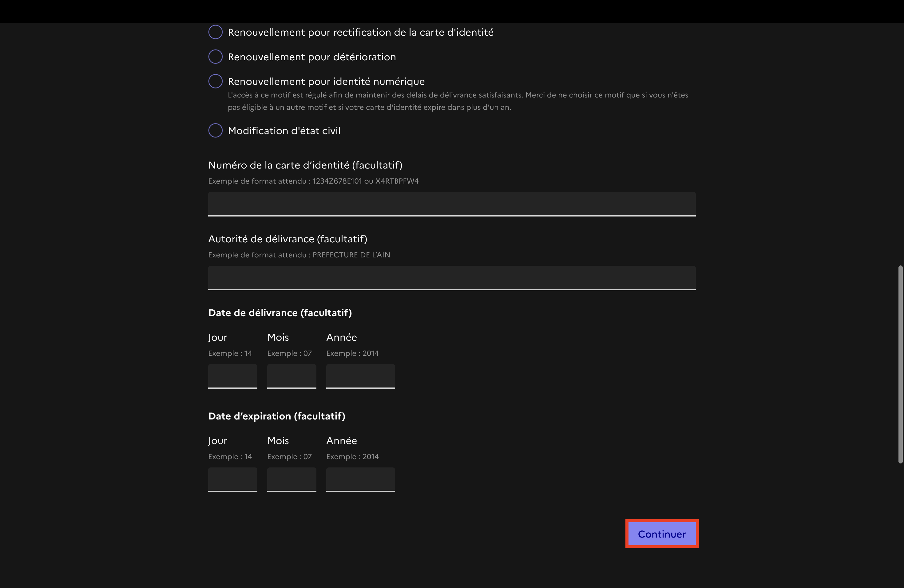Pick the 'Modification d'état civil' radio option
Image resolution: width=904 pixels, height=588 pixels.
click(x=215, y=130)
